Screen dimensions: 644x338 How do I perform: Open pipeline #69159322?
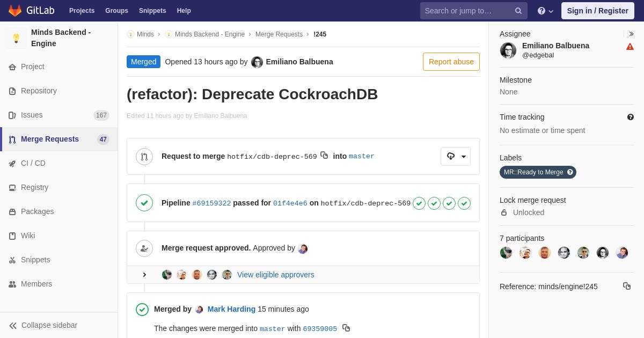tap(211, 203)
